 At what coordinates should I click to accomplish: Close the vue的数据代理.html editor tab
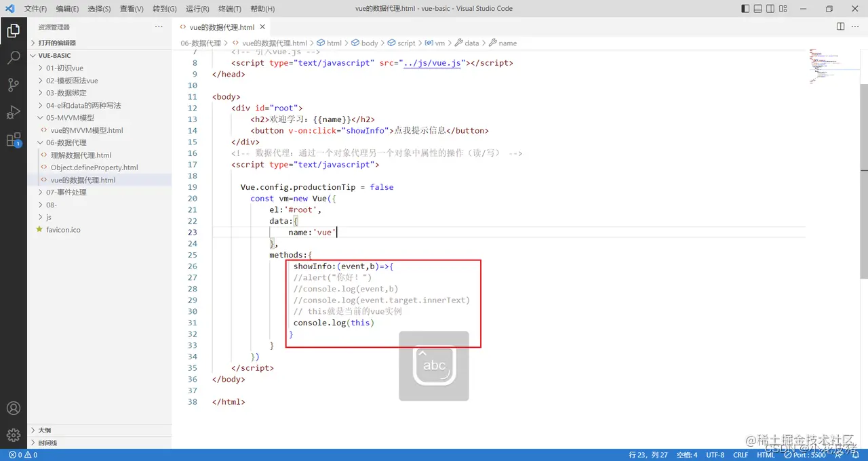[x=262, y=27]
